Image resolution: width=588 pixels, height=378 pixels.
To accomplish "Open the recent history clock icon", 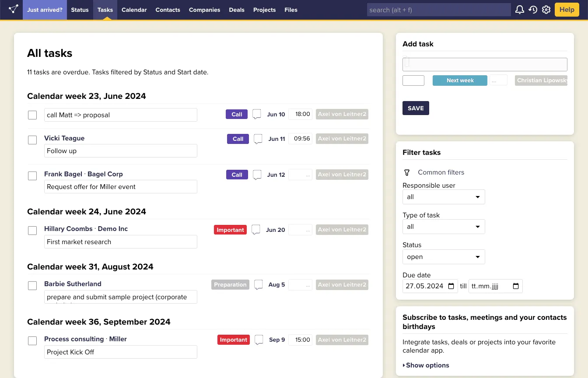I will point(533,10).
